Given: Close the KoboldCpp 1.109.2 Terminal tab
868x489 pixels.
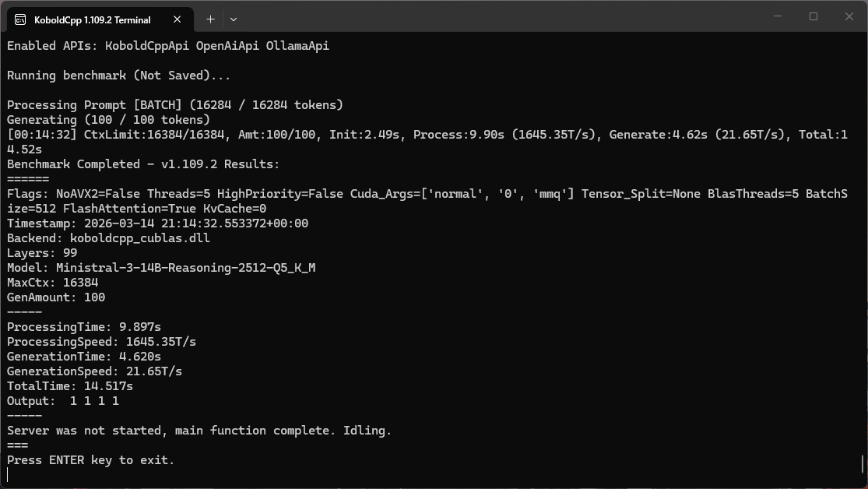Looking at the screenshot, I should (177, 19).
